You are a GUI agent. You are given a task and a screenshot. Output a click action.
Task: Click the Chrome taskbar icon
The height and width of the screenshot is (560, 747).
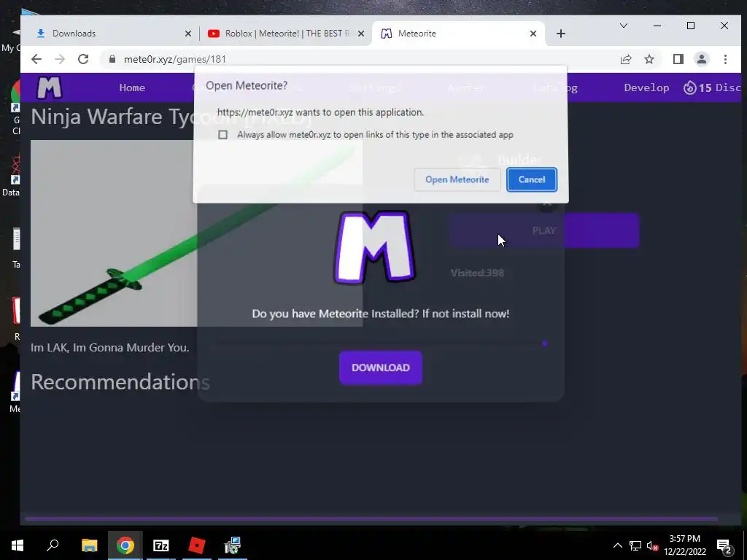[125, 545]
